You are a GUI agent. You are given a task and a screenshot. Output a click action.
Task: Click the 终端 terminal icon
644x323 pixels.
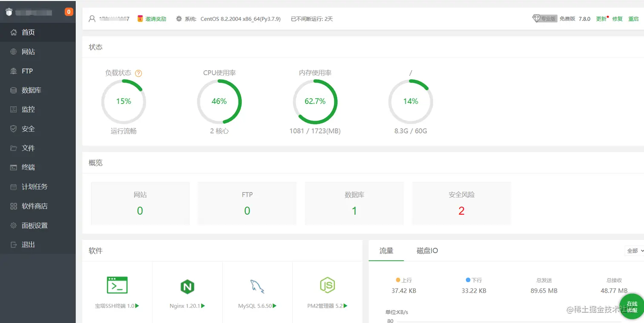14,167
